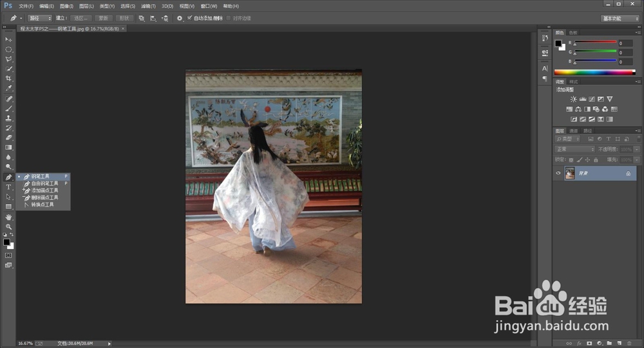Select the Brush tool

point(8,109)
